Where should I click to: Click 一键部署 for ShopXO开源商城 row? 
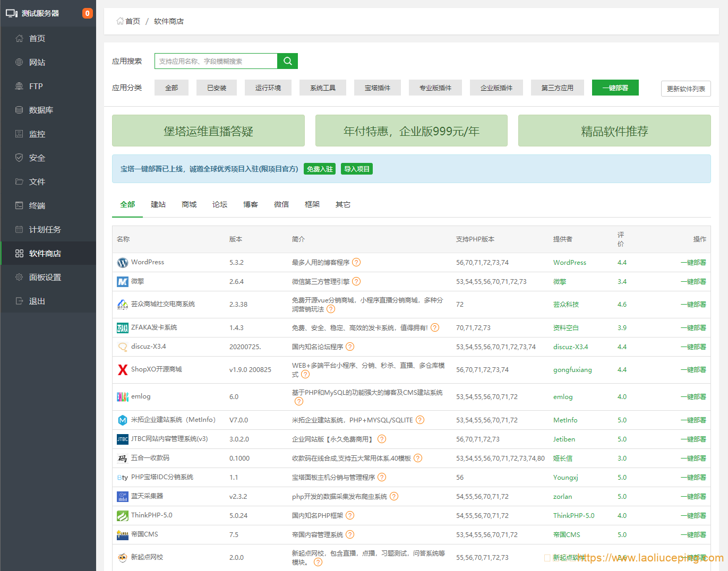[x=693, y=370]
